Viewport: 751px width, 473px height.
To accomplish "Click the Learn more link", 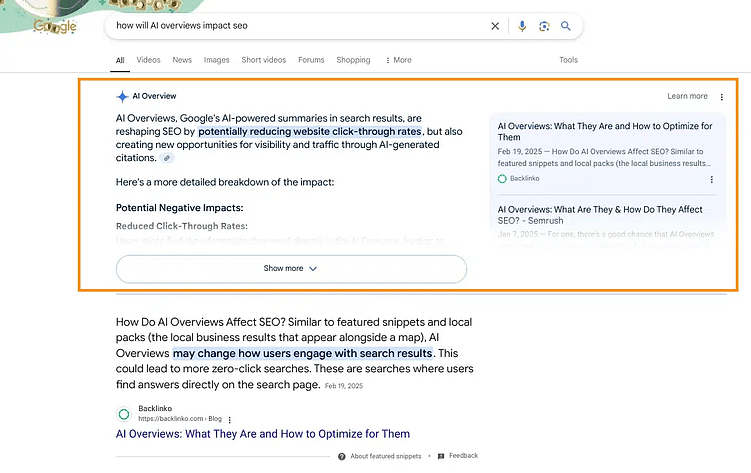I will tap(687, 97).
